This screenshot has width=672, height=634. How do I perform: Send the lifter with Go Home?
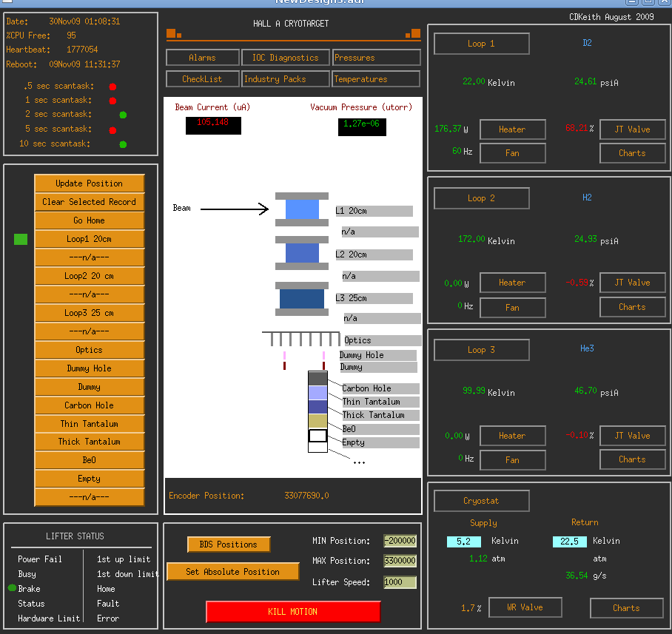89,220
